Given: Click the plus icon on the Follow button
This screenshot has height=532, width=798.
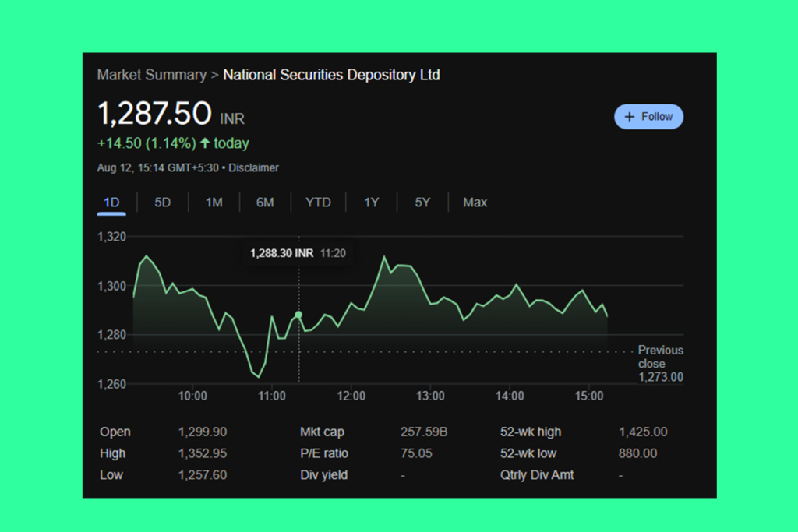Looking at the screenshot, I should 630,116.
